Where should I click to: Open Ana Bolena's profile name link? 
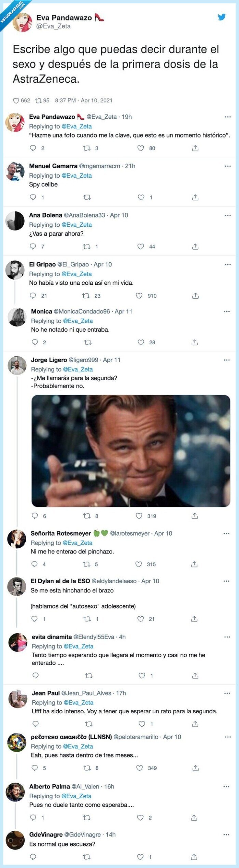(x=45, y=215)
